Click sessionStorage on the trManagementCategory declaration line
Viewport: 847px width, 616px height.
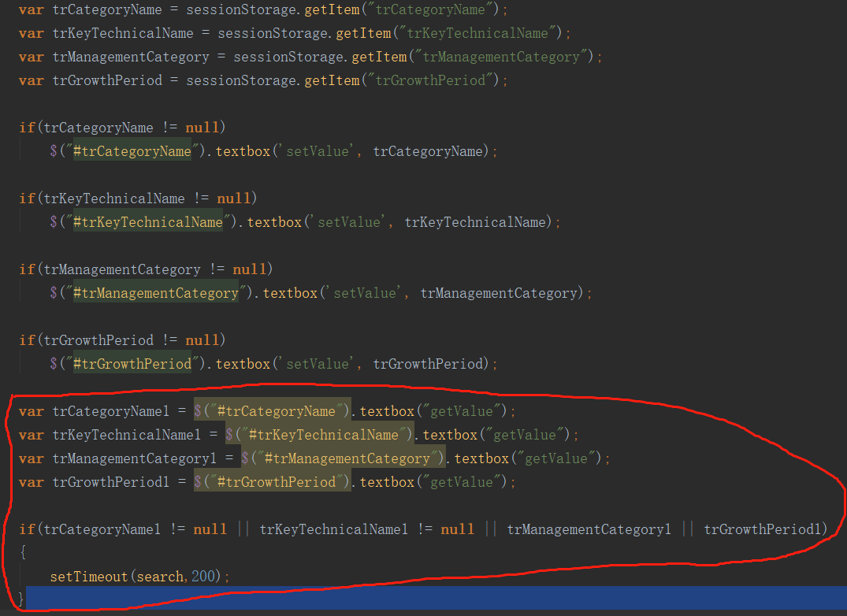tap(289, 57)
